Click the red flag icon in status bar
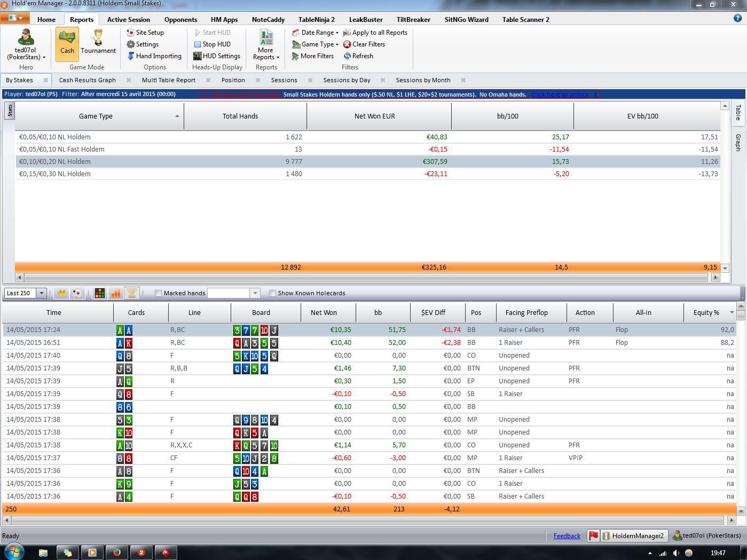 (x=593, y=536)
